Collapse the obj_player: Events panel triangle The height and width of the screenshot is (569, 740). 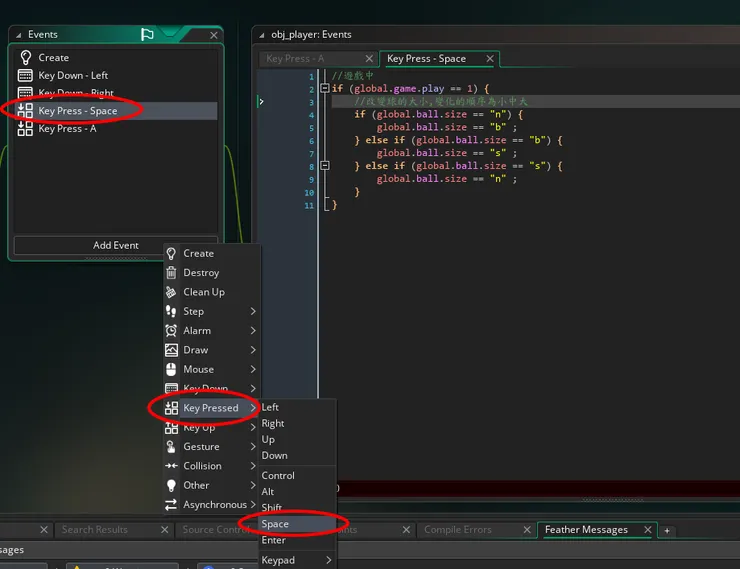tap(261, 35)
